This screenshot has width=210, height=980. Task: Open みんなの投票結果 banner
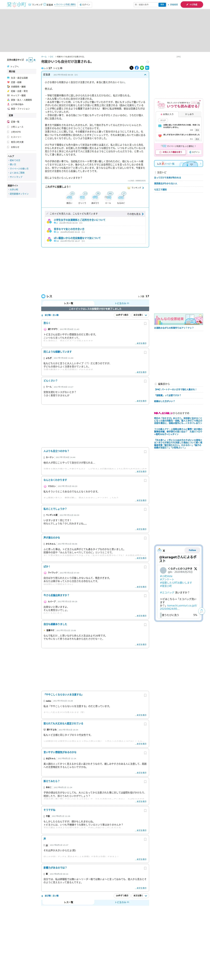178,319
